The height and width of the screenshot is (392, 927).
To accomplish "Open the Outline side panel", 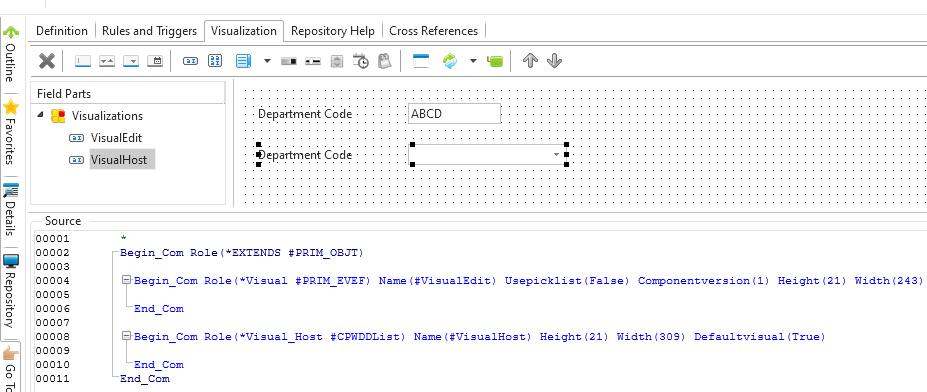I will tap(11, 55).
